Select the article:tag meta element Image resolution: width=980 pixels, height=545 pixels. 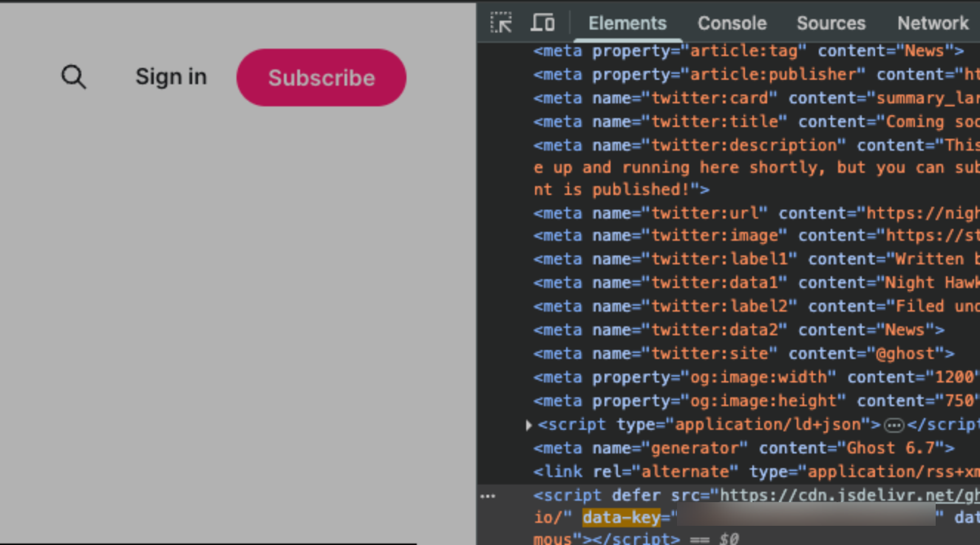pos(748,51)
